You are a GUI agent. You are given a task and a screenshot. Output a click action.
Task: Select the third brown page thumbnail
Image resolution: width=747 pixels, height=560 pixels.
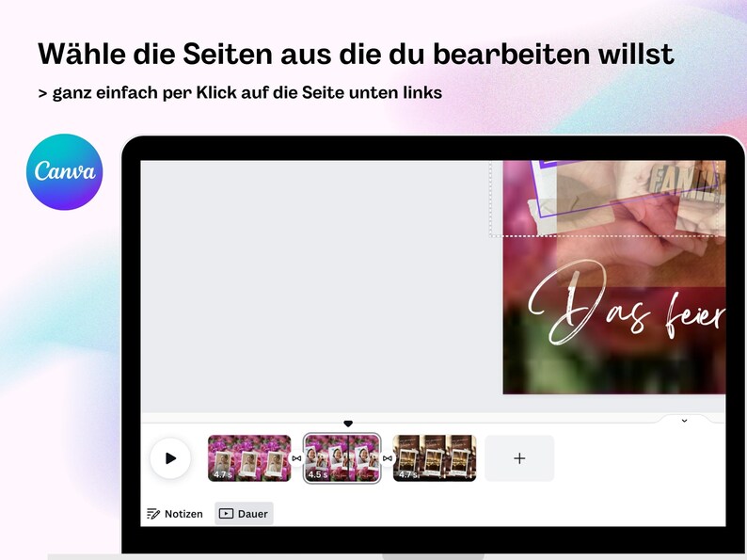[x=435, y=458]
